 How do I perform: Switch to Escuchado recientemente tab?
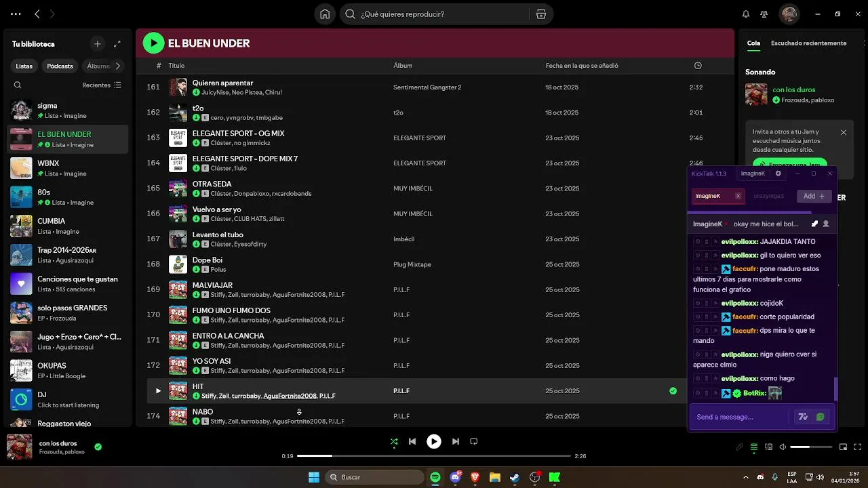pyautogui.click(x=808, y=43)
